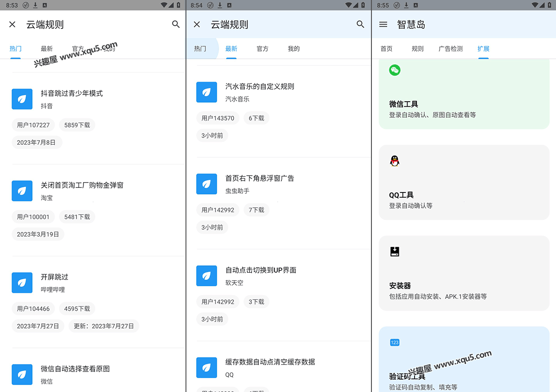Select 热门 tab in second screen

coord(200,49)
